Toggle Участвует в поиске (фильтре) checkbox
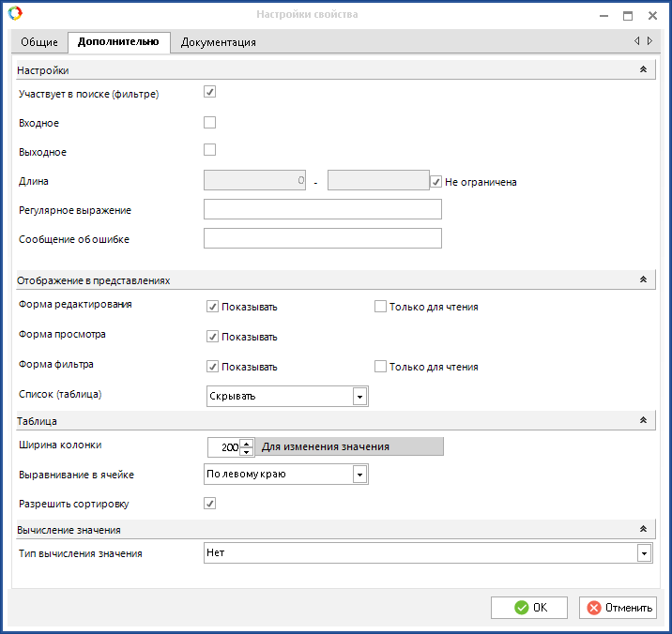The width and height of the screenshot is (672, 634). coord(210,92)
